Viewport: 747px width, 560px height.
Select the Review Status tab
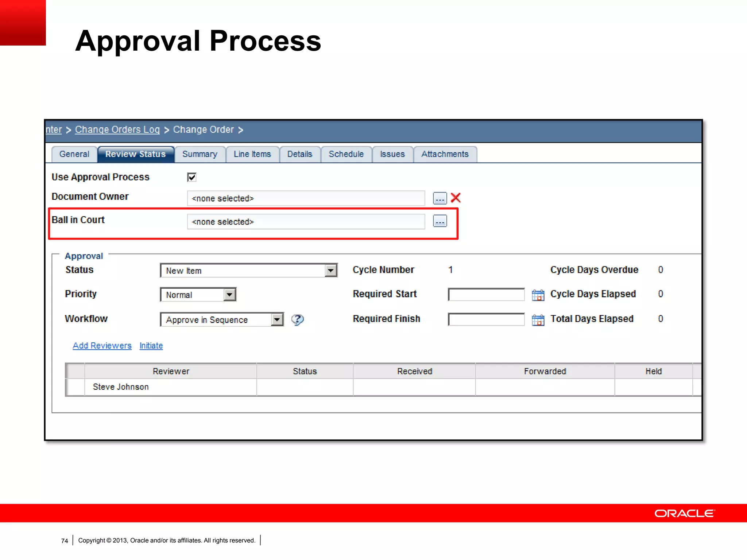click(135, 154)
